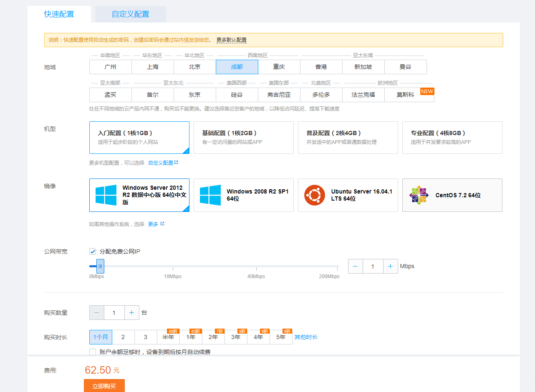Toggle 分配免费公网IP checkbox
Screen dimensions: 535x392
click(93, 251)
